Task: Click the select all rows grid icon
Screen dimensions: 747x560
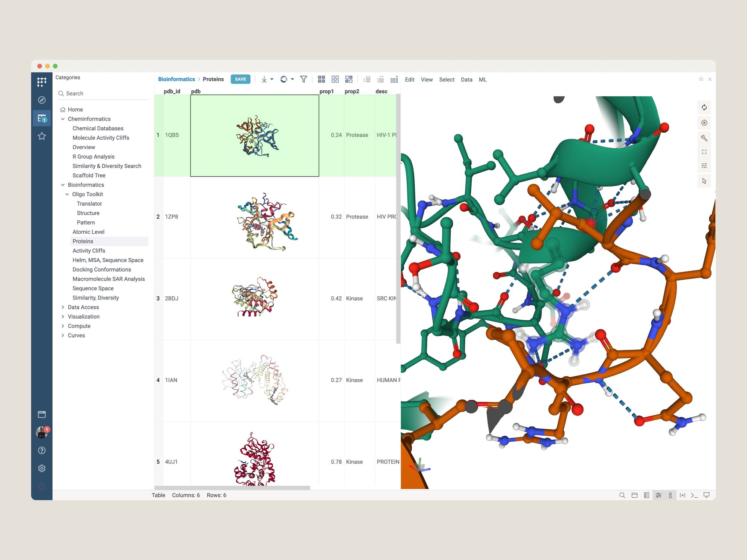Action: [x=321, y=79]
